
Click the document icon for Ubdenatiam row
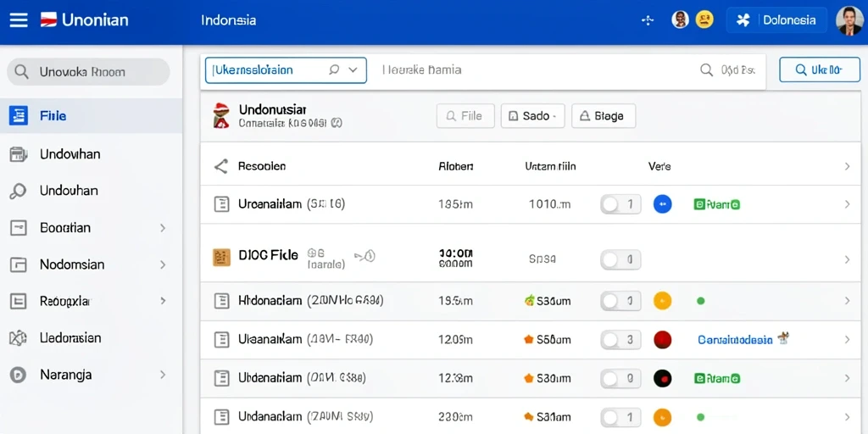click(221, 378)
